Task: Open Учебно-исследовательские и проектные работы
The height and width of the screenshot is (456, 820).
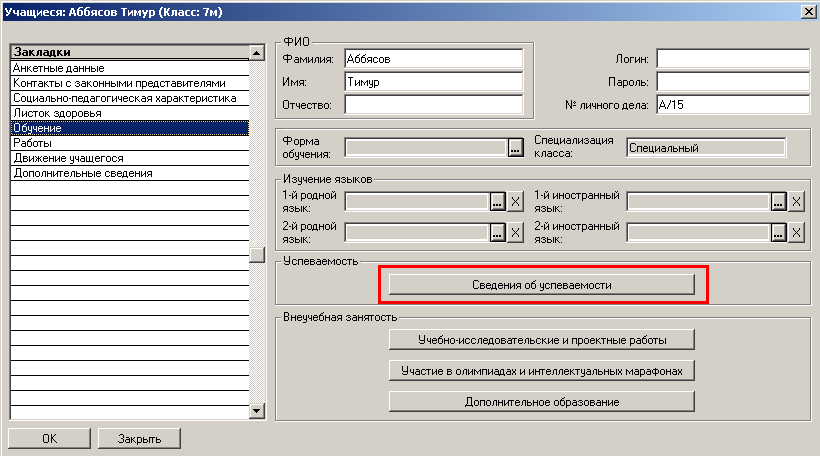Action: click(541, 340)
